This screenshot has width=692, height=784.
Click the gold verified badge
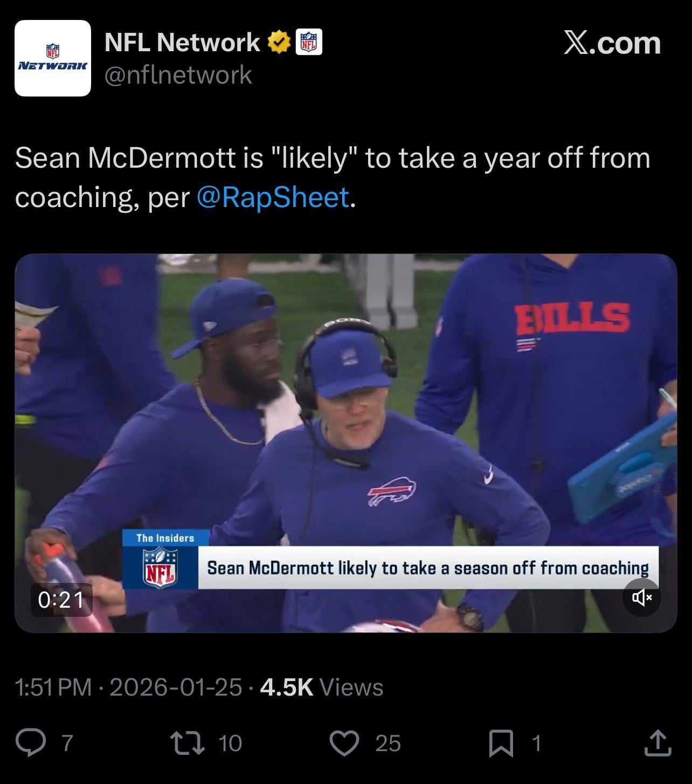pos(279,43)
